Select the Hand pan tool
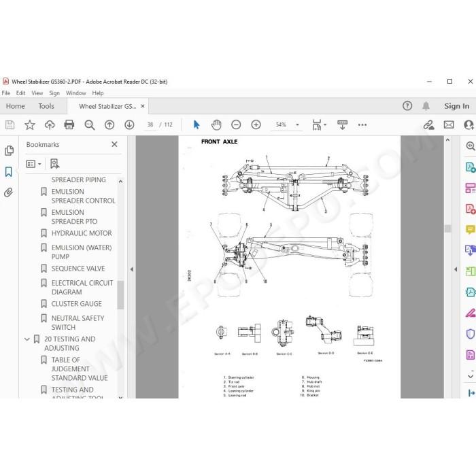The height and width of the screenshot is (476, 476). (x=216, y=124)
